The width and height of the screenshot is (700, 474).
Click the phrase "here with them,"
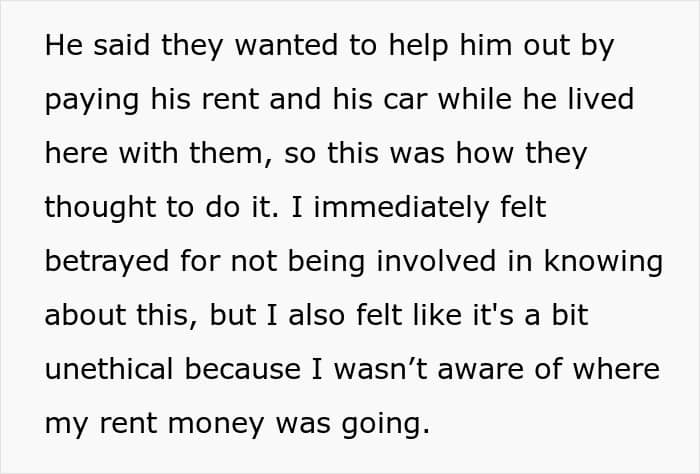(x=158, y=154)
